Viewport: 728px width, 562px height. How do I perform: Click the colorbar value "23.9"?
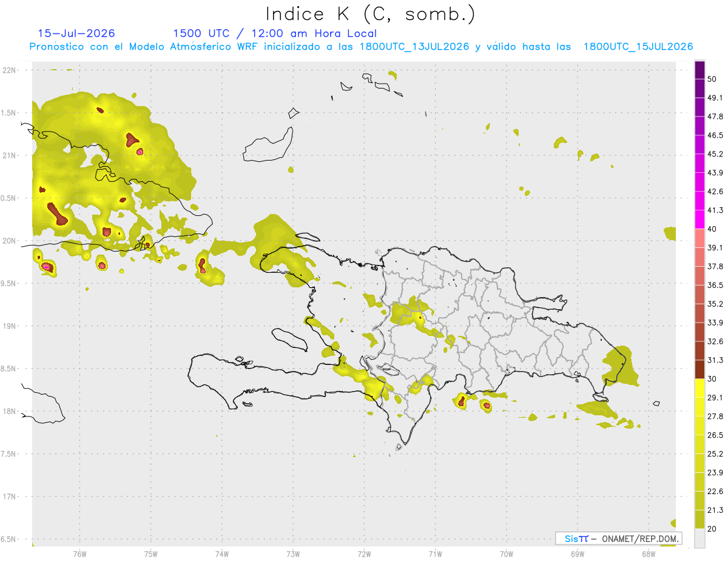click(715, 473)
